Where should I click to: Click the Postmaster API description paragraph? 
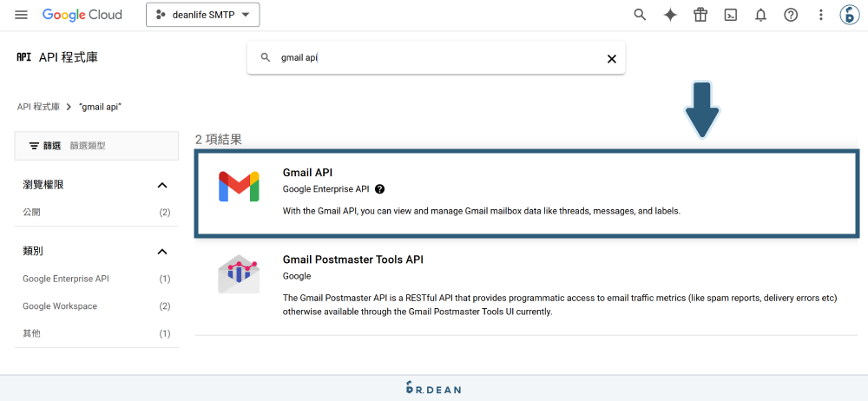560,305
